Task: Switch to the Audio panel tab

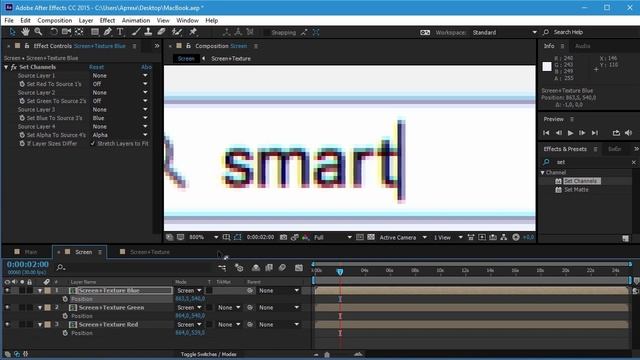Action: coord(582,46)
